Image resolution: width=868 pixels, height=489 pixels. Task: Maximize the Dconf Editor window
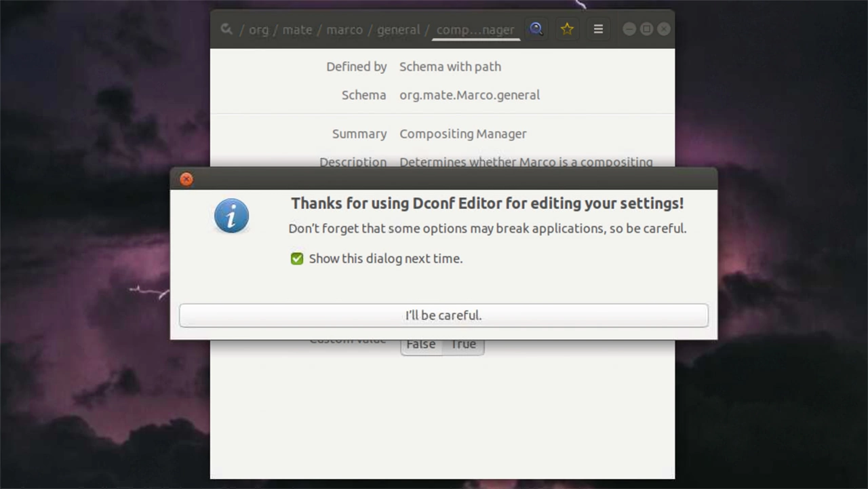point(646,29)
